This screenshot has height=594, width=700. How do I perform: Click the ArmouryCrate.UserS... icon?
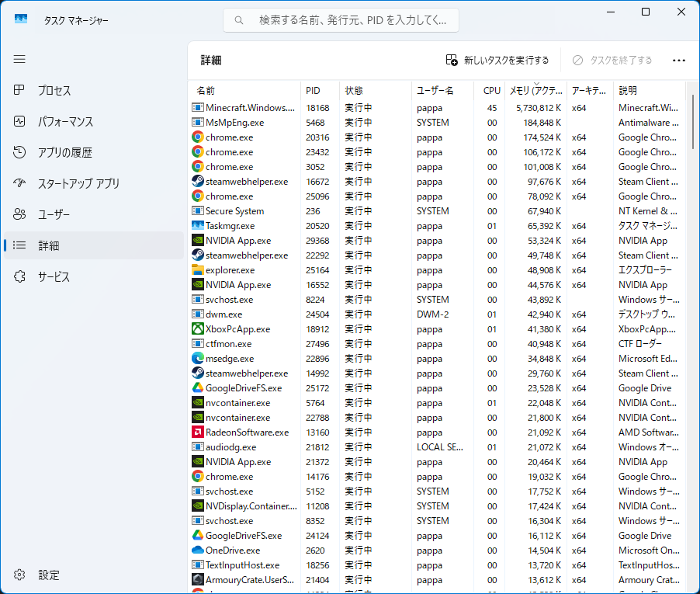pyautogui.click(x=198, y=579)
